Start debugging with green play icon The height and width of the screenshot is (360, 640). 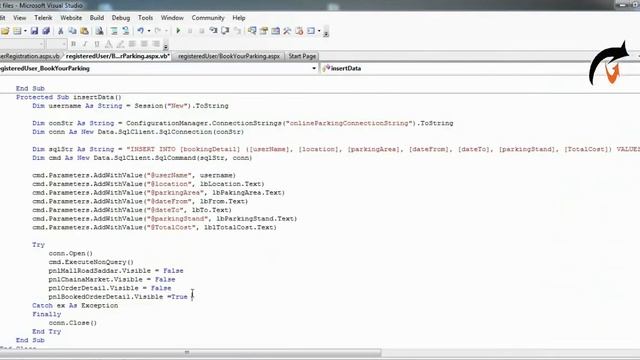pyautogui.click(x=178, y=31)
